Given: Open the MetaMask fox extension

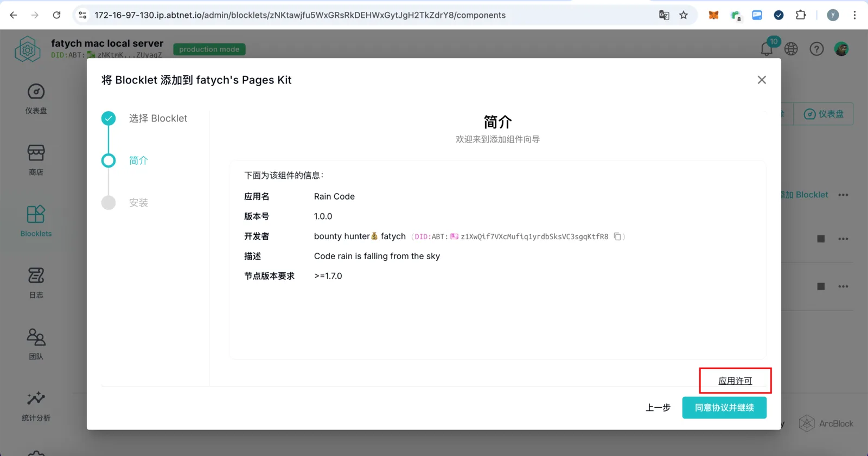Looking at the screenshot, I should 714,15.
